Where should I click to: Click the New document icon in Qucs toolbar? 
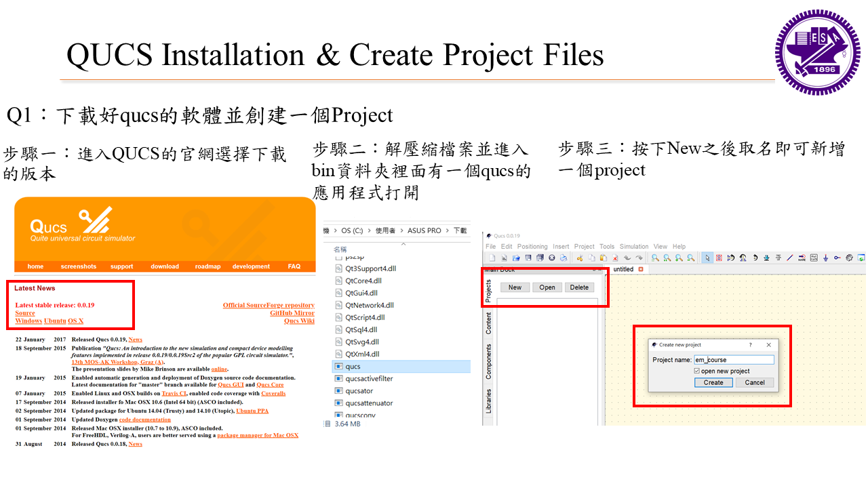click(x=492, y=258)
